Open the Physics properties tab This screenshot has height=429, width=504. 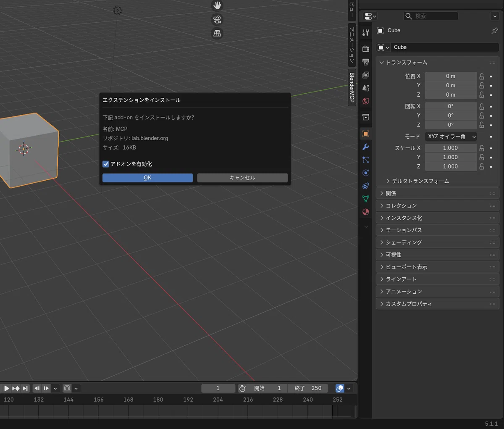point(366,173)
